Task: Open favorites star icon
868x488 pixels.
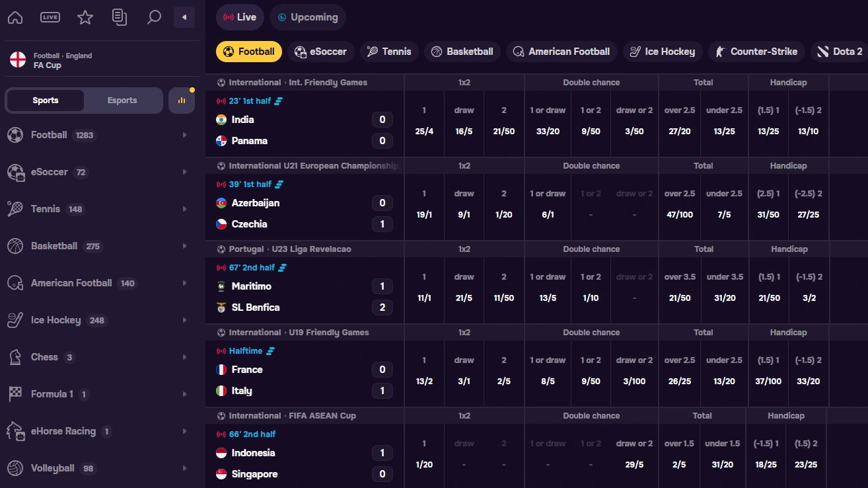Action: pyautogui.click(x=85, y=17)
